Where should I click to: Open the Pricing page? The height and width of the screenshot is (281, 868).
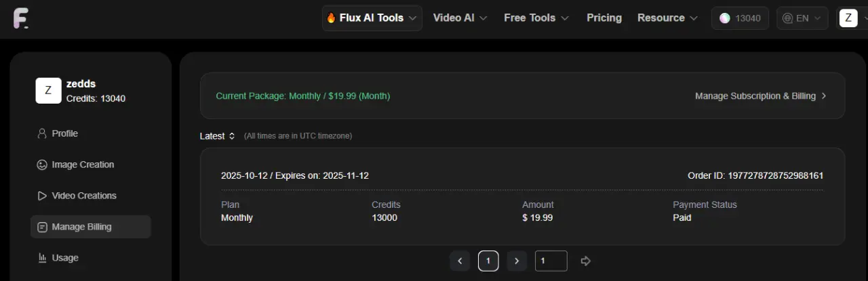tap(604, 18)
